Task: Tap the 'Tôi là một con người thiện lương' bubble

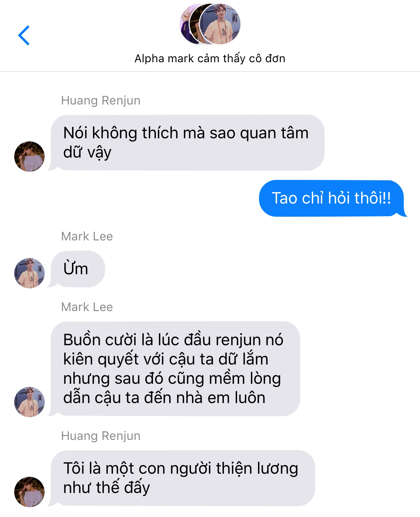Action: pyautogui.click(x=183, y=478)
